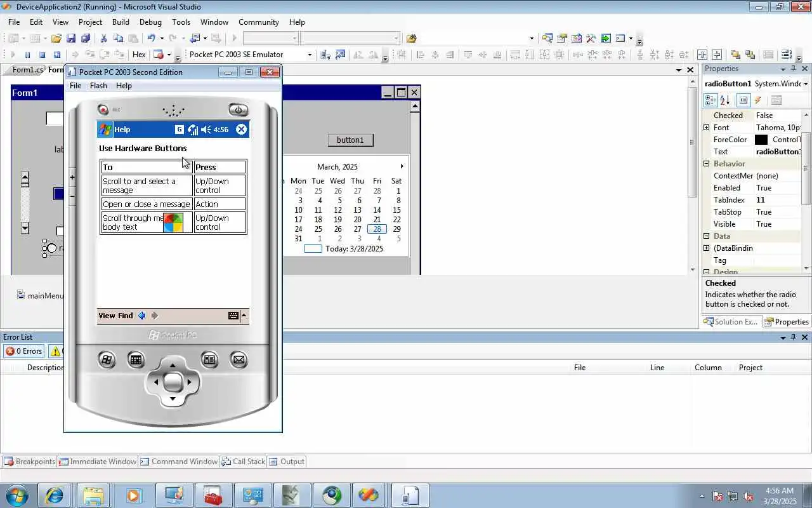The height and width of the screenshot is (508, 812).
Task: Sort properties by Categorized view
Action: click(x=710, y=100)
